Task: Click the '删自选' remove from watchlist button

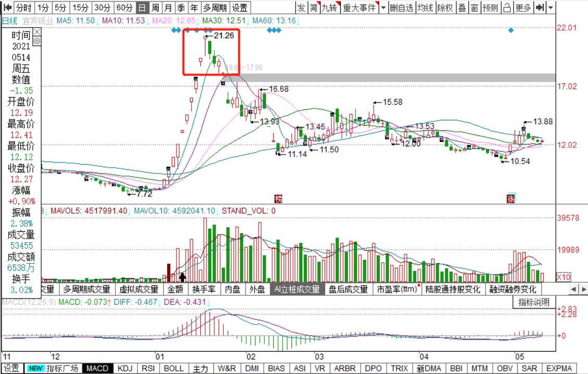Action: [401, 7]
